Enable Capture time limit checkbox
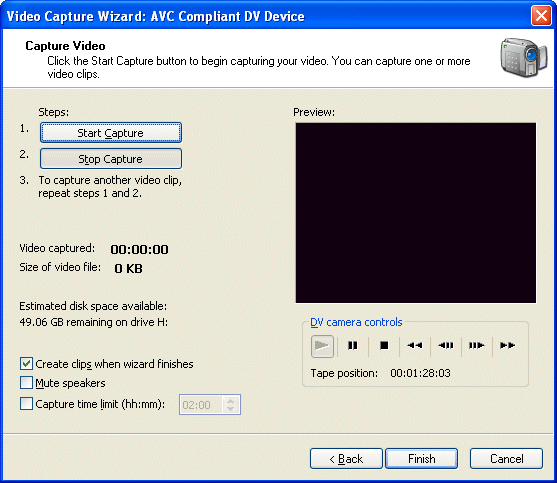This screenshot has width=557, height=483. (x=26, y=404)
